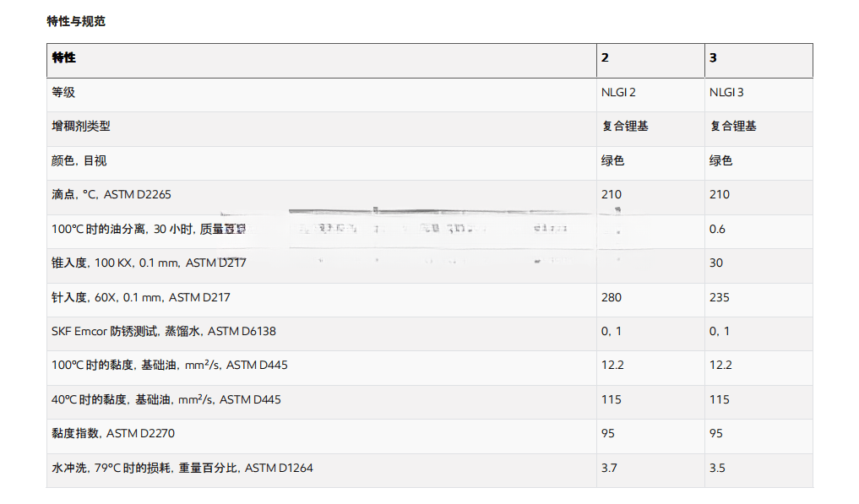Click the 40℃ 时的黏度 row label
This screenshot has width=859, height=504.
(x=166, y=399)
